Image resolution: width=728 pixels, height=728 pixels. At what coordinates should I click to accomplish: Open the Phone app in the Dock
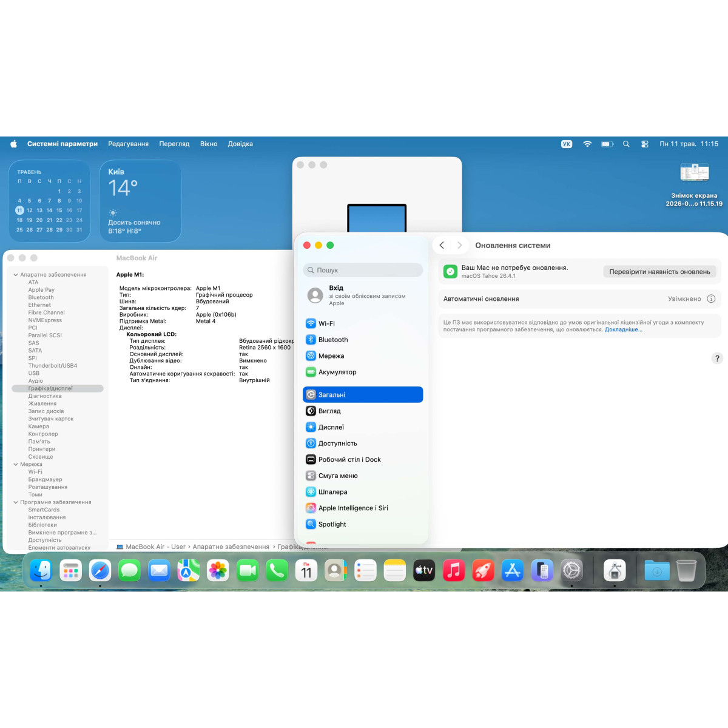[277, 570]
